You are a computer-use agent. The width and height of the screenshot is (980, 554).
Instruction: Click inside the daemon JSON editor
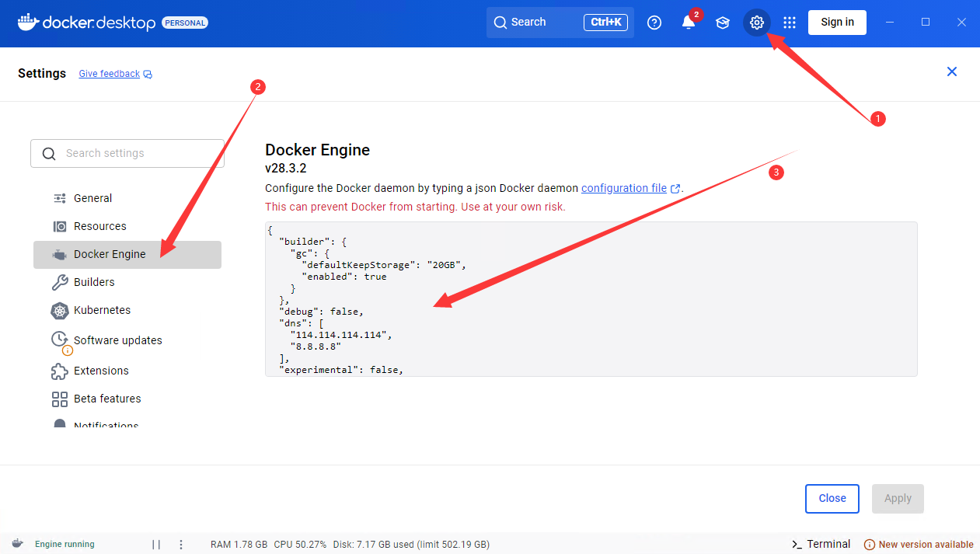click(x=591, y=299)
